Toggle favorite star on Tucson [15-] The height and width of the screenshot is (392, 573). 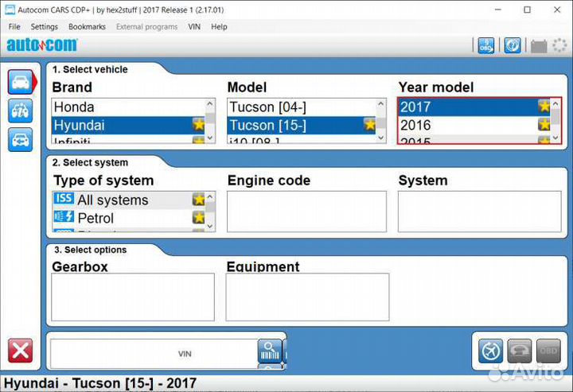point(370,125)
